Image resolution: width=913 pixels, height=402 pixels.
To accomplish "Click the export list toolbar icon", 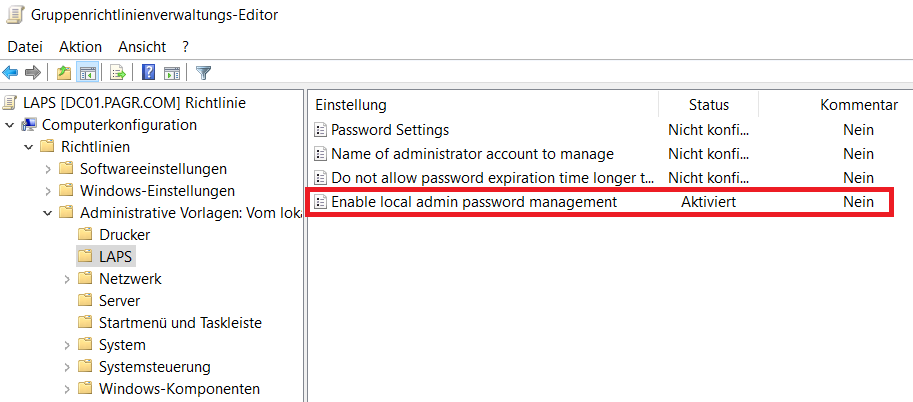I will (x=118, y=72).
